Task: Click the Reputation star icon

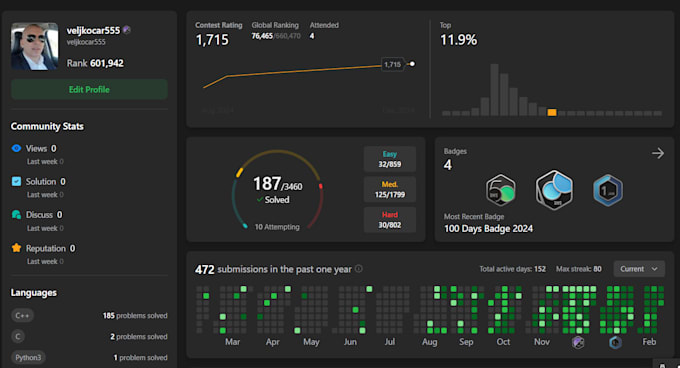Action: click(16, 248)
